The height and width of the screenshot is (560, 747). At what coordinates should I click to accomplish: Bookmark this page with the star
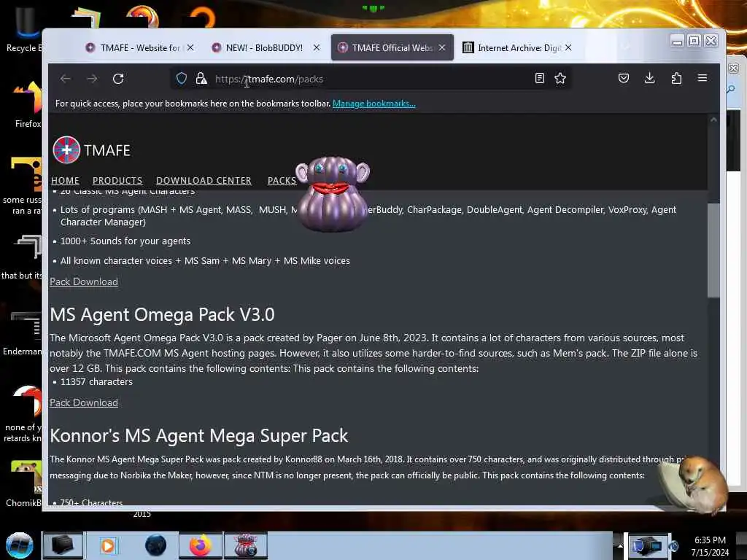click(x=560, y=79)
